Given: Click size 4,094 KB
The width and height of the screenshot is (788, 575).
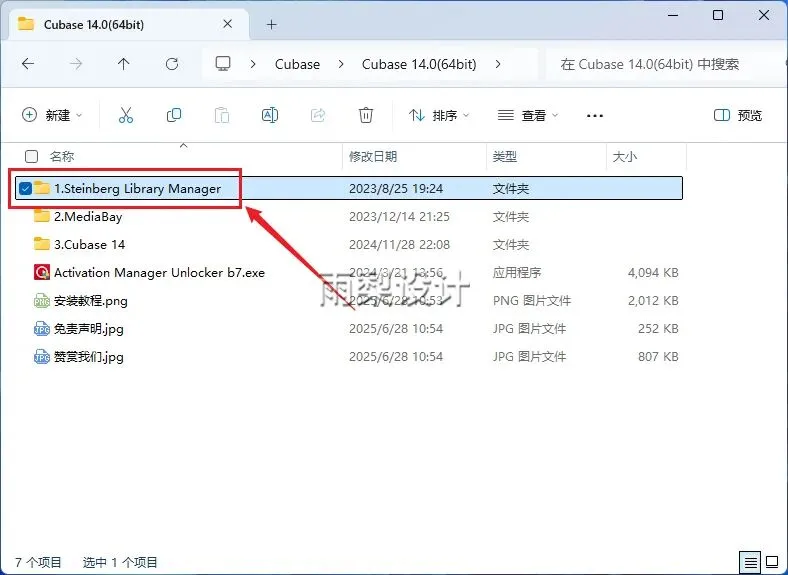Looking at the screenshot, I should tap(653, 272).
